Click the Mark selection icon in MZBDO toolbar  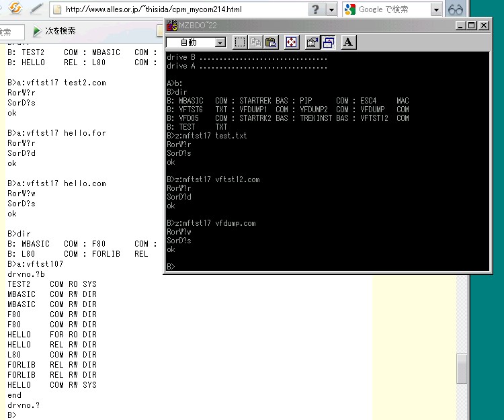240,42
